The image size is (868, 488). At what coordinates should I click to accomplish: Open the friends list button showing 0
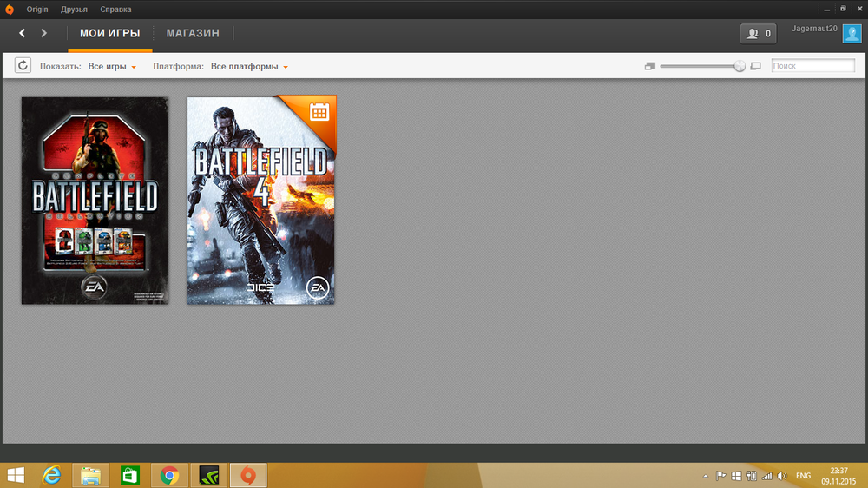tap(759, 34)
